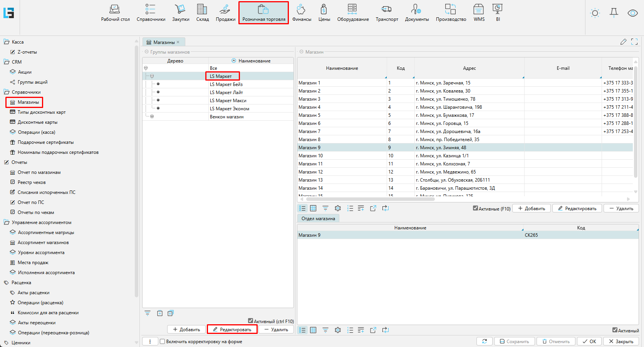Expand the Венкон магазин tree node

pos(152,116)
